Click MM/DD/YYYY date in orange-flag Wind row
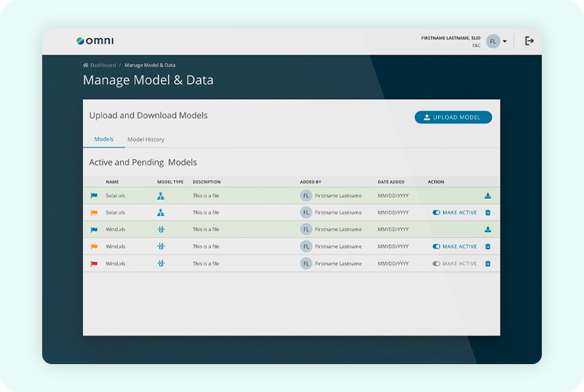Screen dimensions: 584x392 [393, 247]
